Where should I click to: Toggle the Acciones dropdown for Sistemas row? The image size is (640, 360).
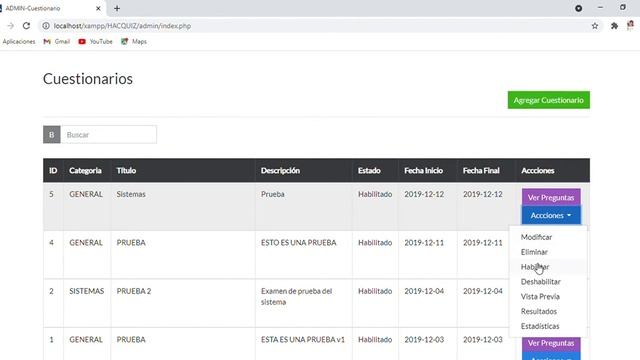click(551, 215)
